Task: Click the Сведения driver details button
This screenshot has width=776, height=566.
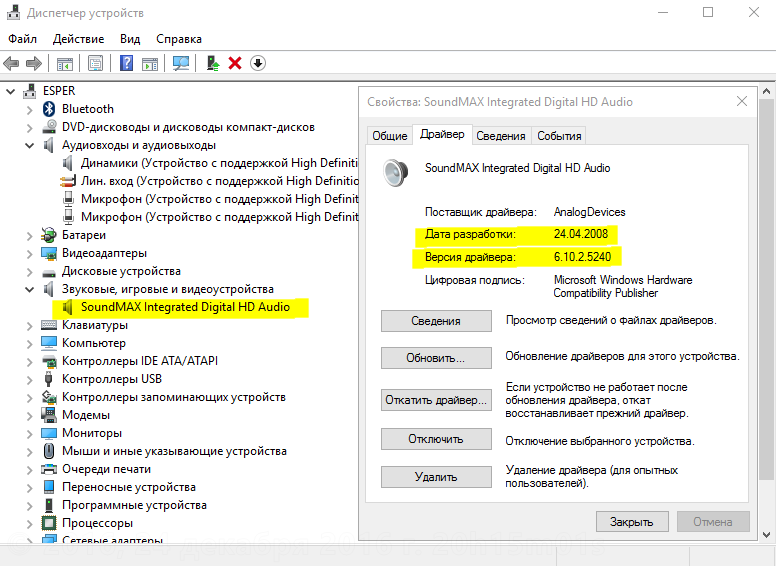Action: (436, 321)
